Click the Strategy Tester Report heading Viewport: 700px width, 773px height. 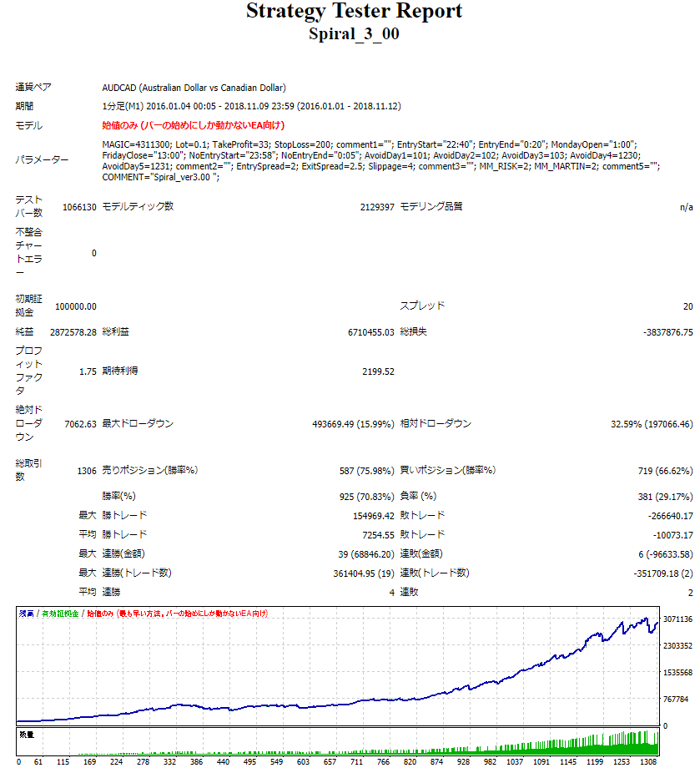pyautogui.click(x=354, y=12)
